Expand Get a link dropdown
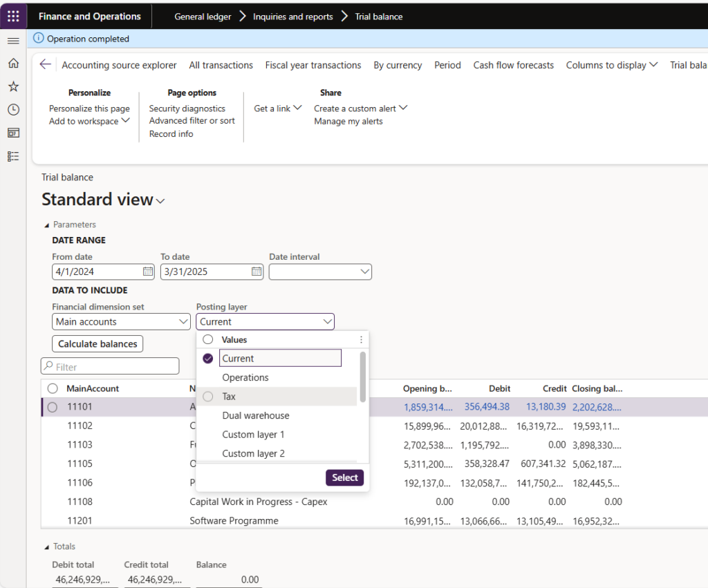Viewport: 708px width, 588px height. point(278,108)
